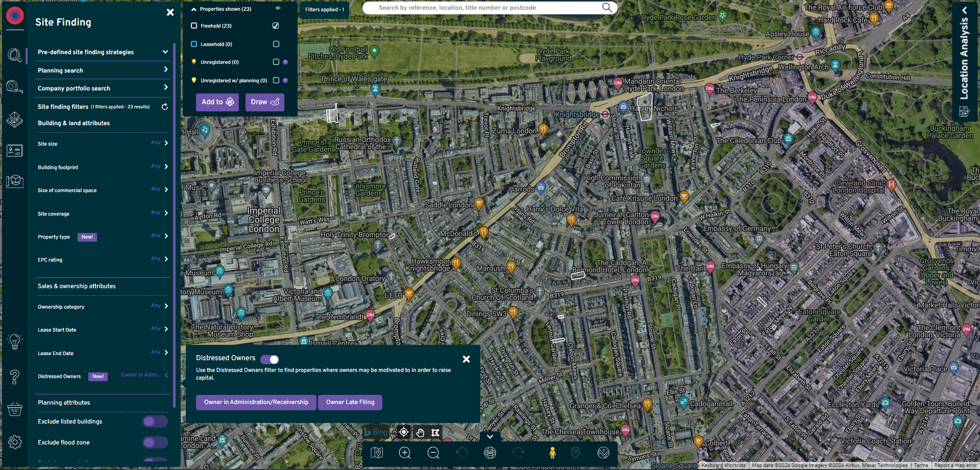This screenshot has width=980, height=470.
Task: Close the Distressed Owners popup
Action: [466, 359]
